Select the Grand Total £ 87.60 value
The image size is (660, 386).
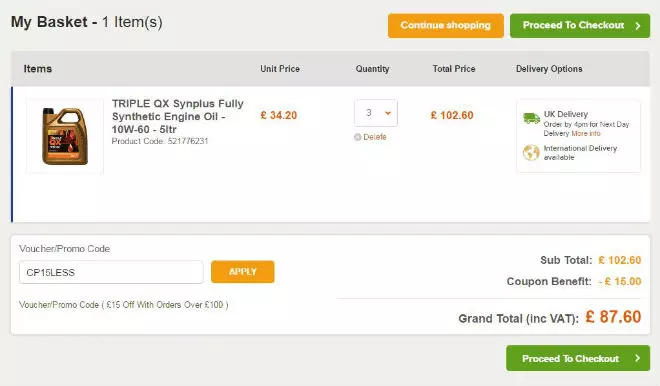613,317
